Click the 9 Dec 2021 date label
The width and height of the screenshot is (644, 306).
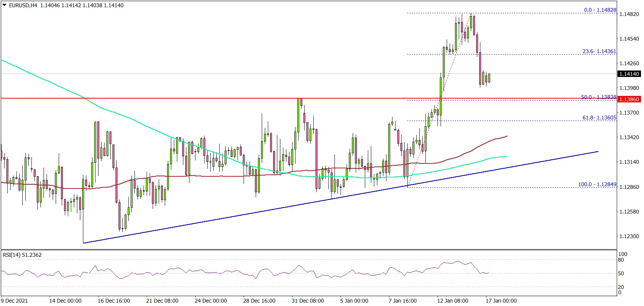pyautogui.click(x=14, y=301)
